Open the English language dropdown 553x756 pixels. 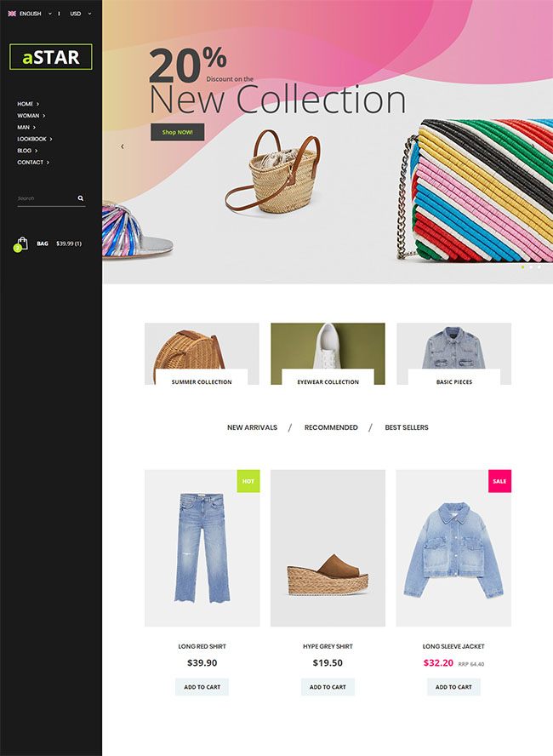coord(36,14)
